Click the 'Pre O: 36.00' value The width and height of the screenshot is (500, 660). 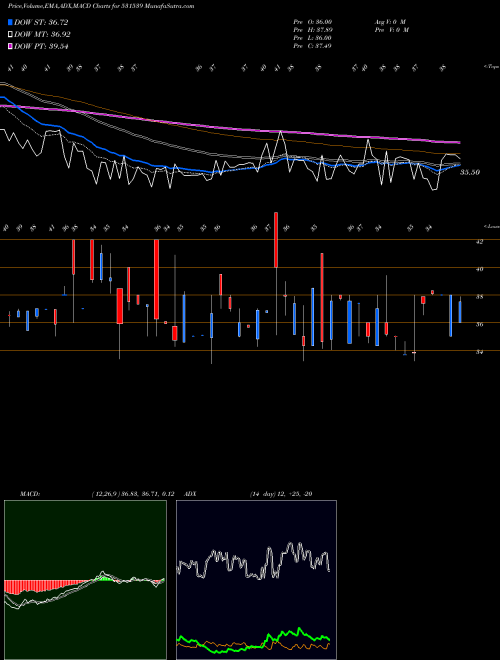coord(313,22)
